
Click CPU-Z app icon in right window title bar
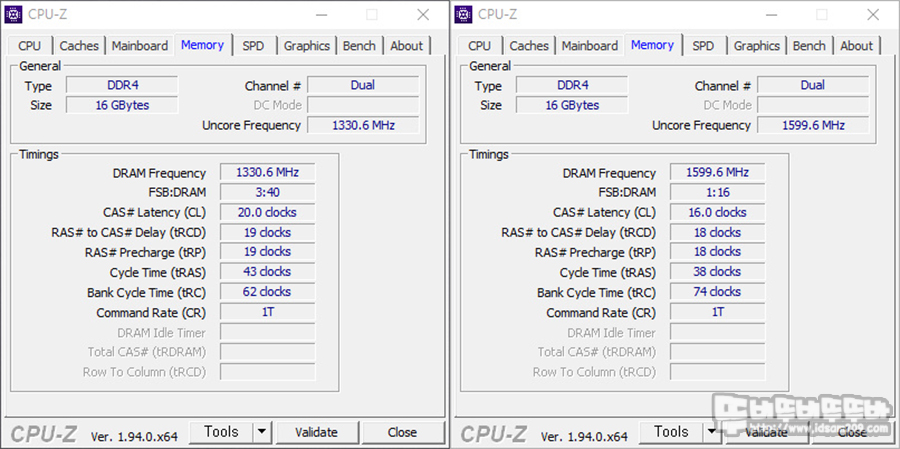point(464,14)
